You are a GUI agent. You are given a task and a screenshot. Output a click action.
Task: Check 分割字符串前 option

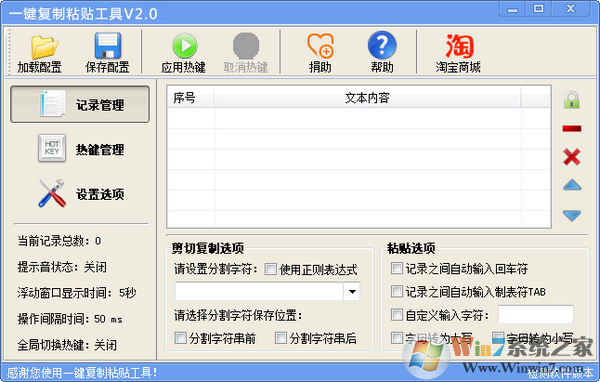180,338
